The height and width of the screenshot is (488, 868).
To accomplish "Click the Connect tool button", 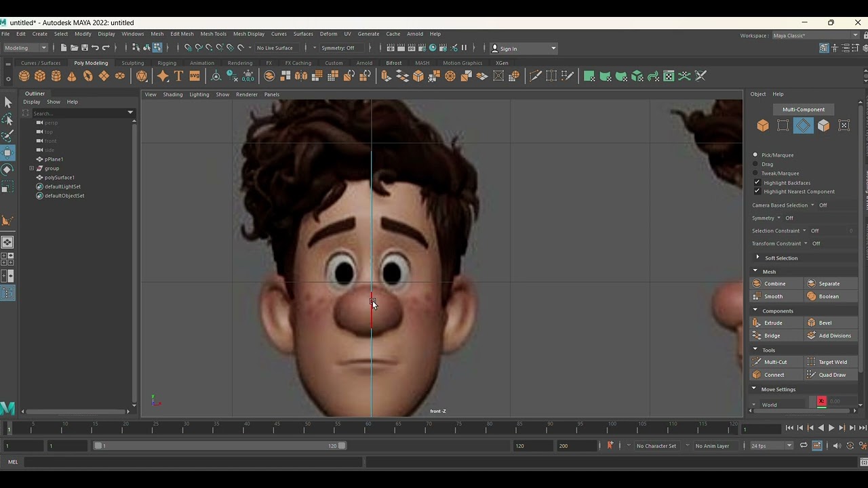I will click(x=776, y=375).
